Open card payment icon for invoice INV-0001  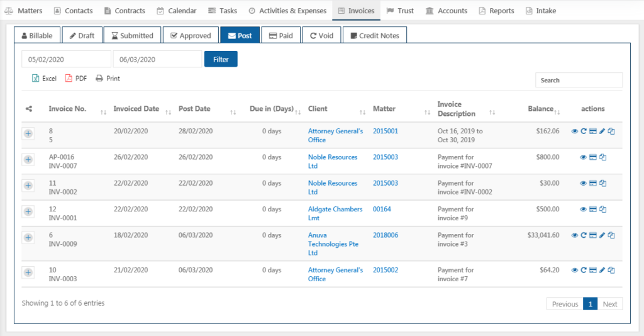pos(592,210)
